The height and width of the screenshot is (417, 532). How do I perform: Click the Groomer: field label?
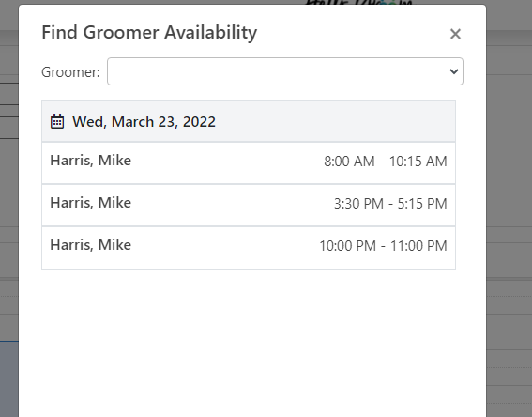click(x=70, y=72)
